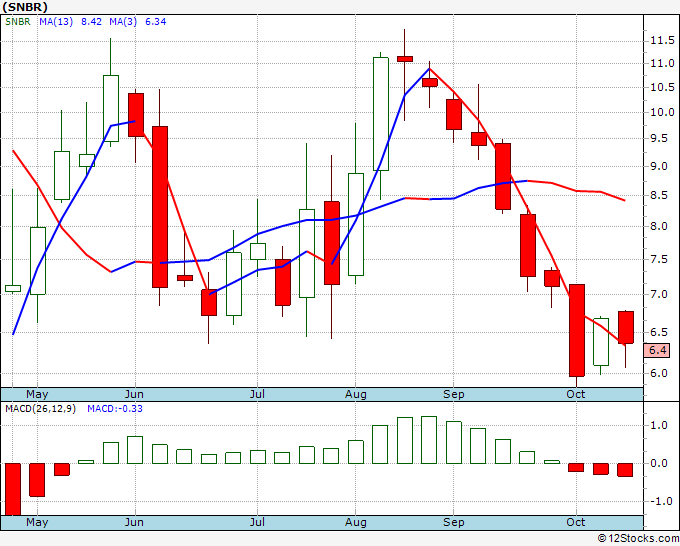Click the 10.5 price axis label
680x546 pixels.
click(x=662, y=87)
